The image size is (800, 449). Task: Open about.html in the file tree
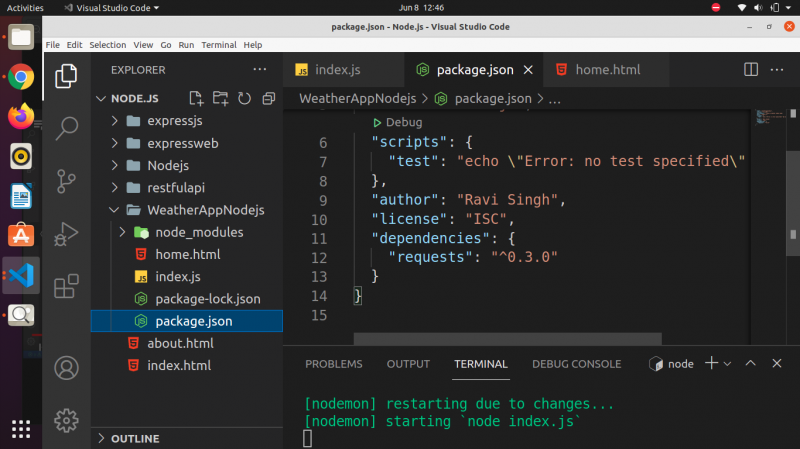tap(180, 343)
